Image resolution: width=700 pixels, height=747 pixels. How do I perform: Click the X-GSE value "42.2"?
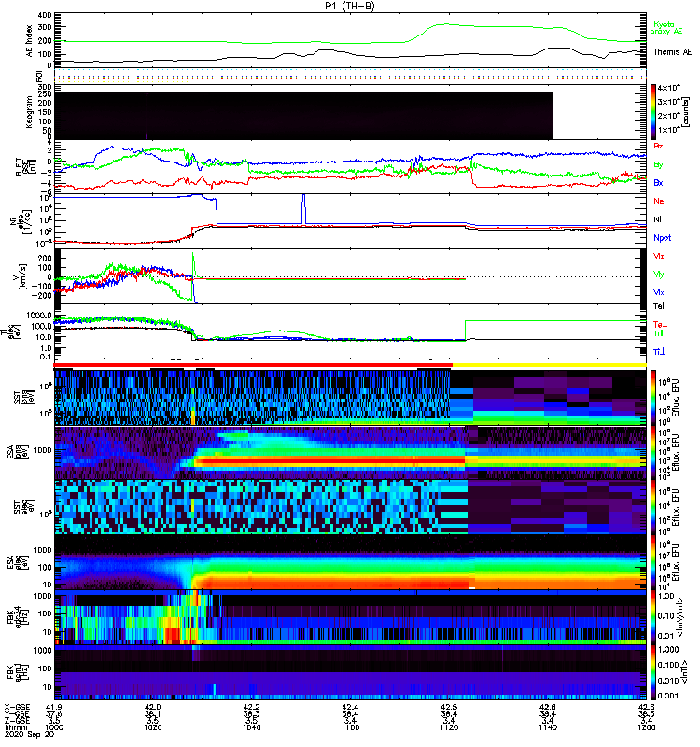click(x=251, y=707)
